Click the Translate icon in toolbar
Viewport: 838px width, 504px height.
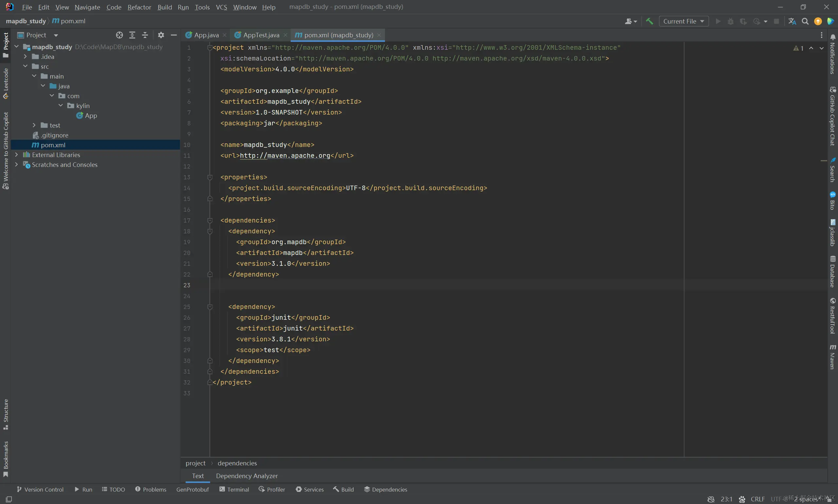[792, 21]
